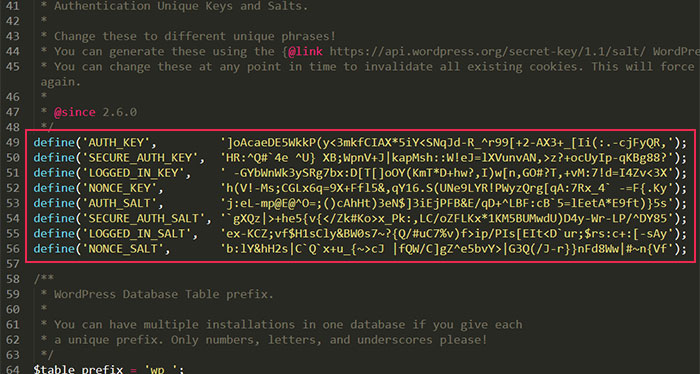
Task: Click the AUTH_SALT value string starting 'j:eL-mp@E
Action: tap(447, 204)
